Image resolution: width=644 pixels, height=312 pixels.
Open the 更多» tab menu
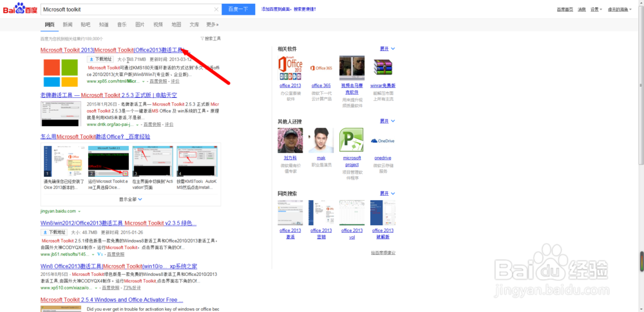pyautogui.click(x=213, y=24)
